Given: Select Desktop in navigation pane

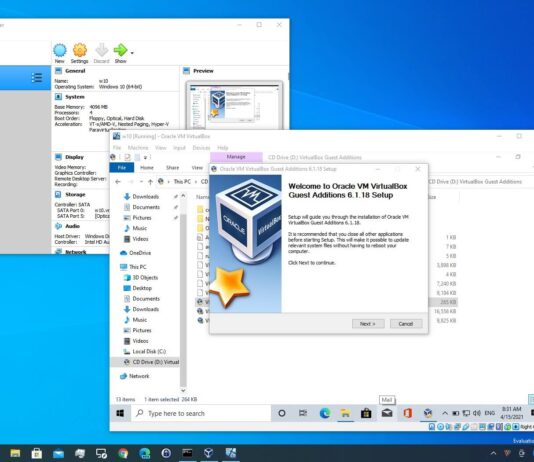Looking at the screenshot, I should click(142, 288).
